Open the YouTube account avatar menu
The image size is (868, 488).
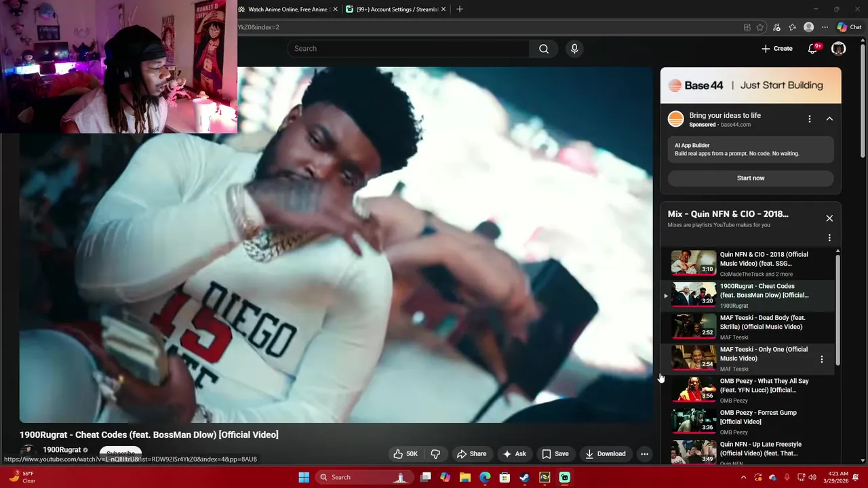839,49
